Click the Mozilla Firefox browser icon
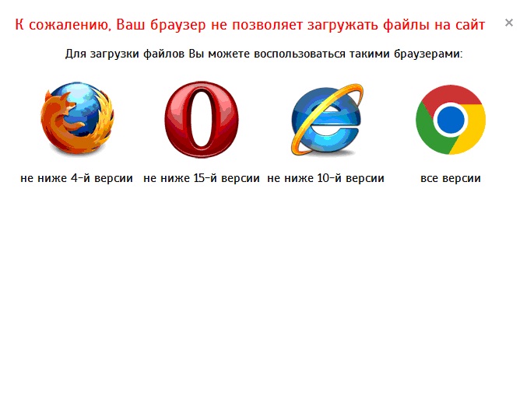527x420 pixels. [77, 118]
